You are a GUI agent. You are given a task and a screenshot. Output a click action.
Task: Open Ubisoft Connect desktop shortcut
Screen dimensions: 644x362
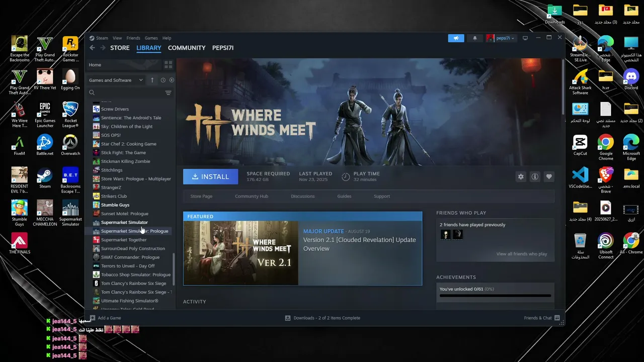[606, 246]
